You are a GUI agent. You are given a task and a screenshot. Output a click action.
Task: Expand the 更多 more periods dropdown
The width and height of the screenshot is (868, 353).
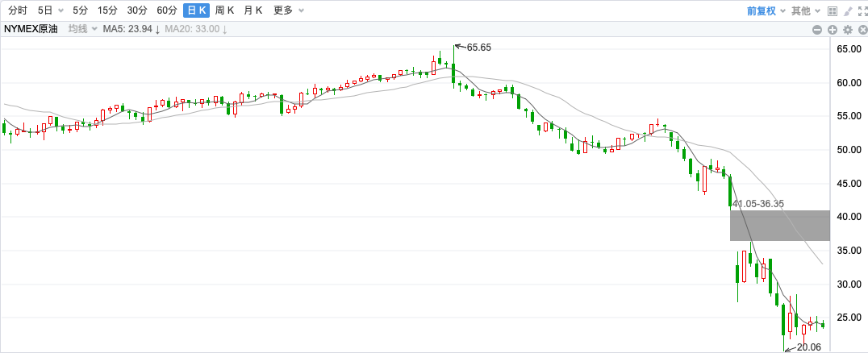click(x=289, y=10)
